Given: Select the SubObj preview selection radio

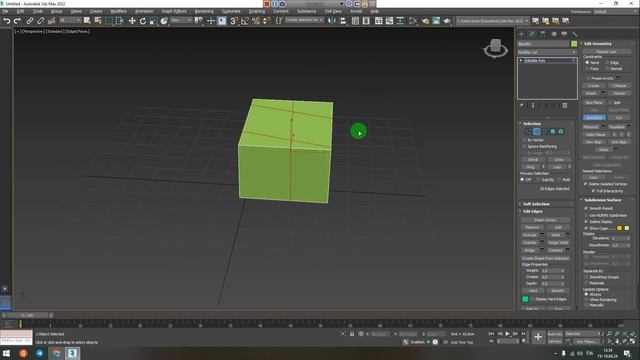Looking at the screenshot, I should tap(538, 180).
